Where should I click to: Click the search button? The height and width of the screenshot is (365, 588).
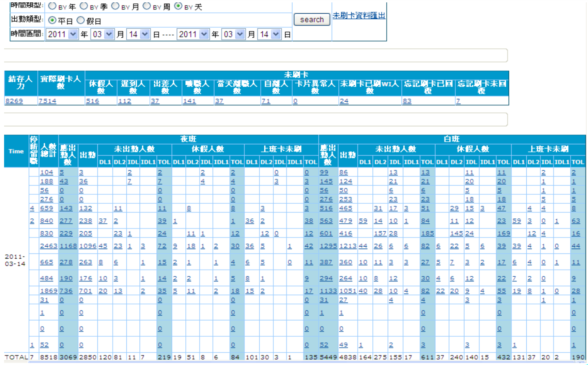pyautogui.click(x=312, y=20)
